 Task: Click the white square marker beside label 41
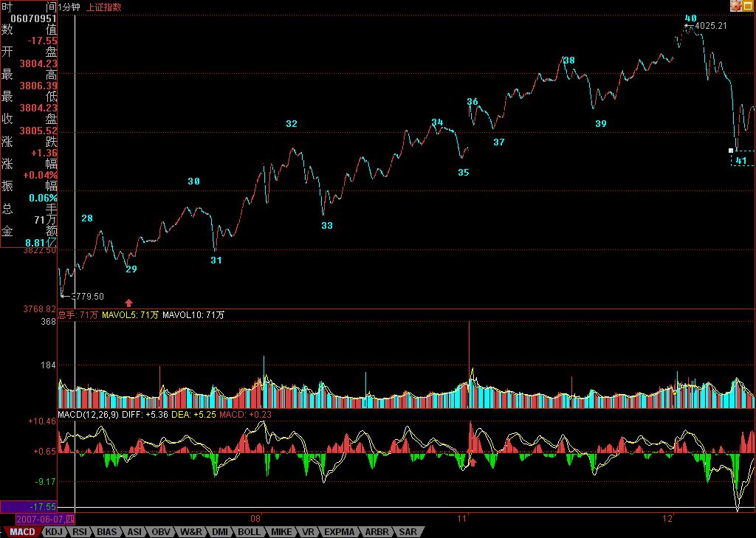731,151
